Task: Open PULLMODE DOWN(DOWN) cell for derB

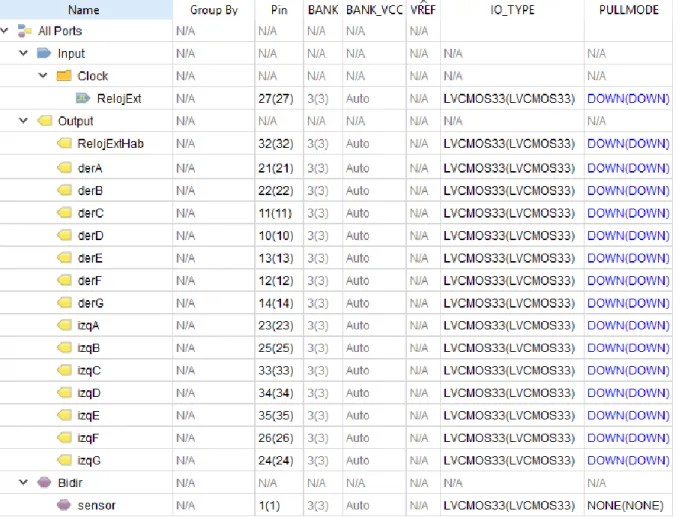Action: tap(628, 191)
